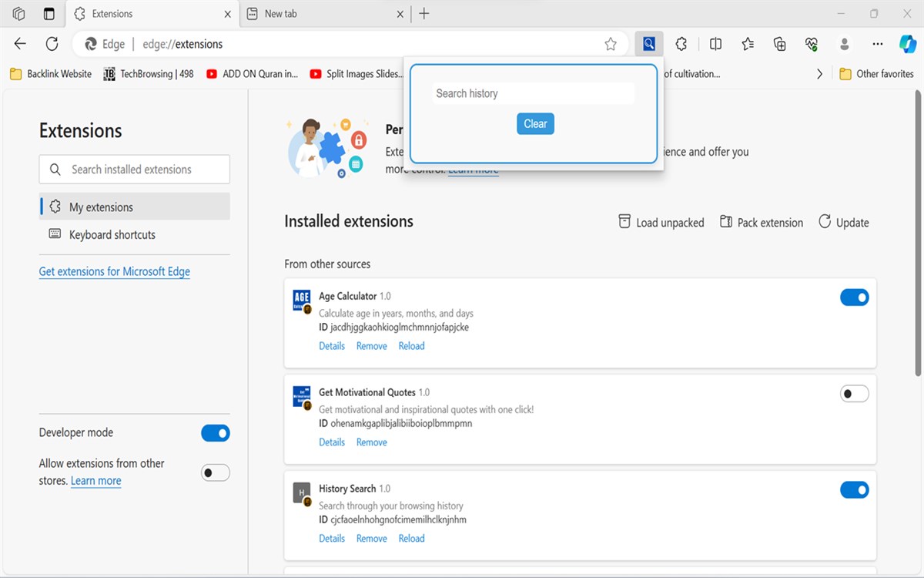Add page to favorites with the star icon

click(x=611, y=44)
